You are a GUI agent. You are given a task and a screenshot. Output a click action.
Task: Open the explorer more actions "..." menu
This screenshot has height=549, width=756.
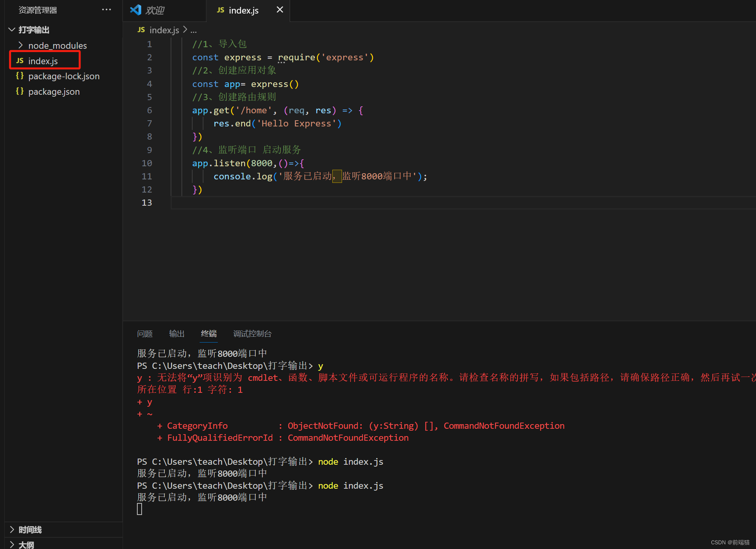(x=106, y=9)
